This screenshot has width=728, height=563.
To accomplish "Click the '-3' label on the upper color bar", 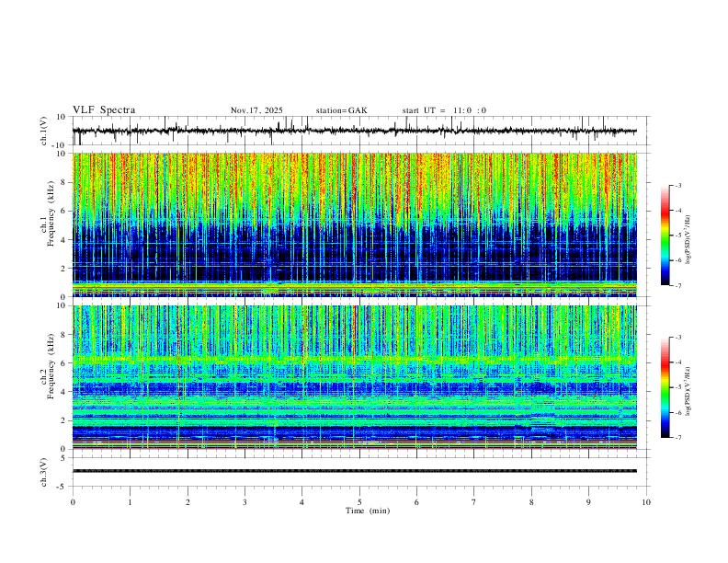I will click(x=677, y=185).
